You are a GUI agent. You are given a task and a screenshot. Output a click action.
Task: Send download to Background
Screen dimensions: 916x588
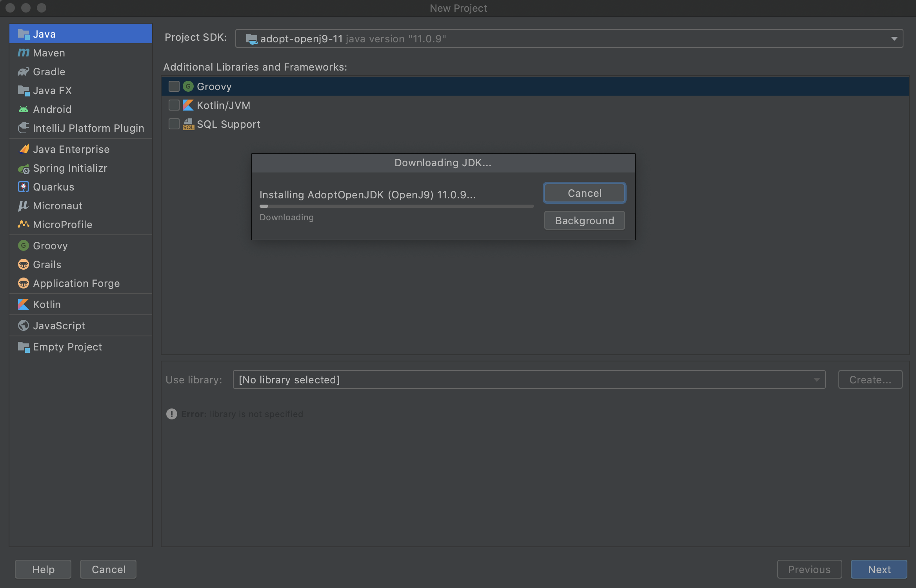tap(584, 220)
